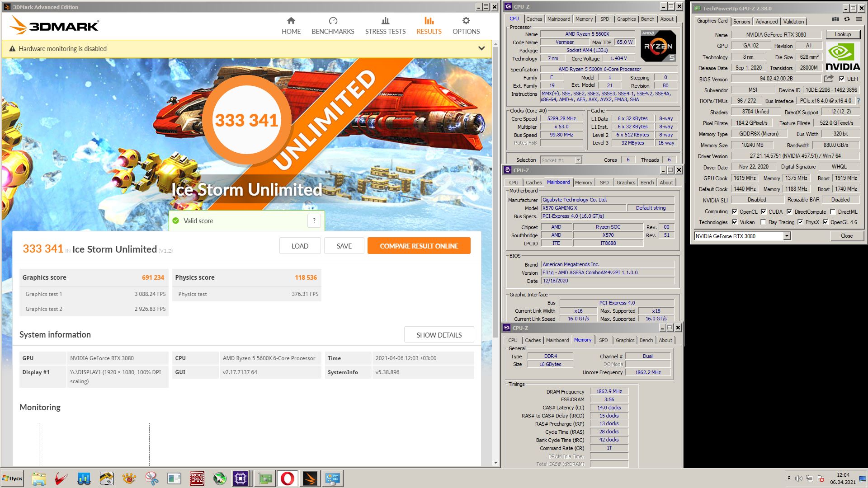Click the SAVE result button
This screenshot has height=488, width=868.
(x=344, y=246)
